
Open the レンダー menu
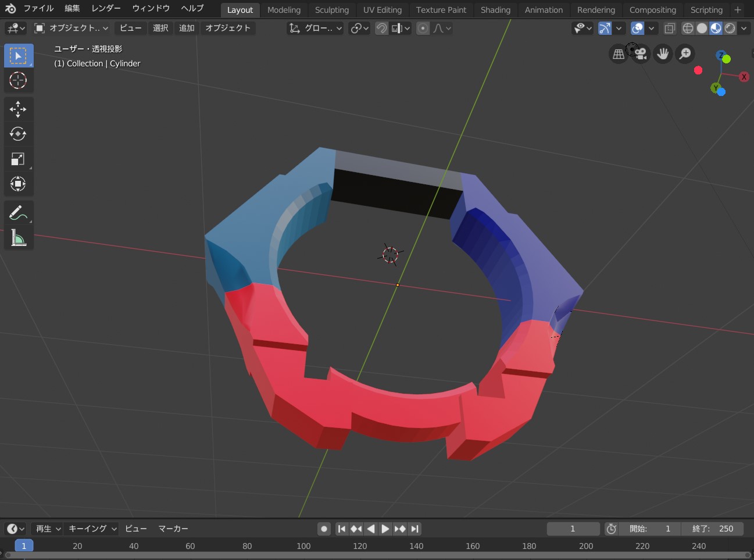[x=106, y=9]
